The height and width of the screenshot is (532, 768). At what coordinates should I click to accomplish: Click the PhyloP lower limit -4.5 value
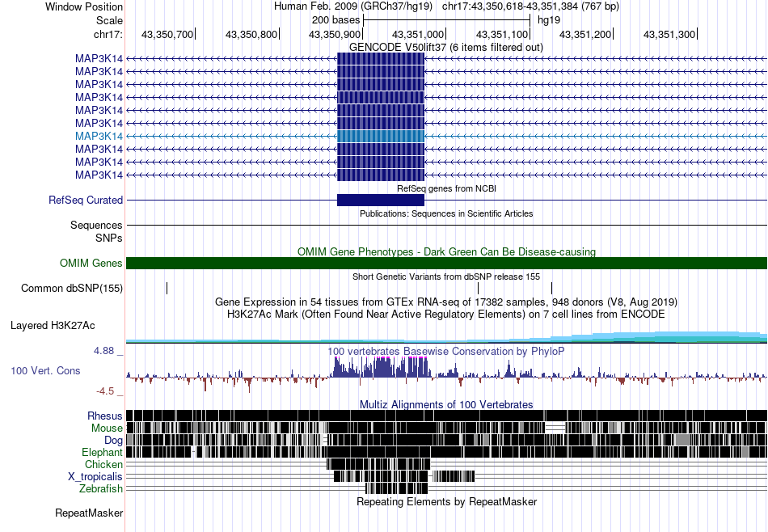[x=105, y=391]
